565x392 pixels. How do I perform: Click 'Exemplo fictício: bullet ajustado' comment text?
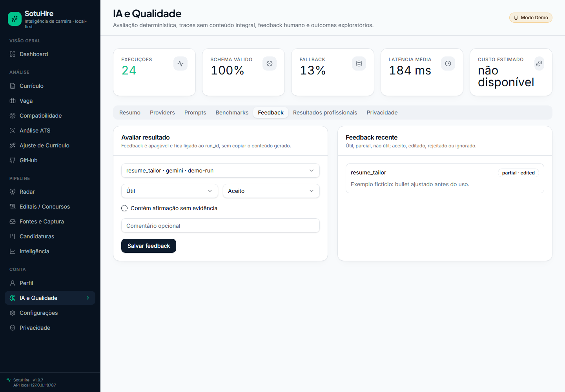coord(410,184)
